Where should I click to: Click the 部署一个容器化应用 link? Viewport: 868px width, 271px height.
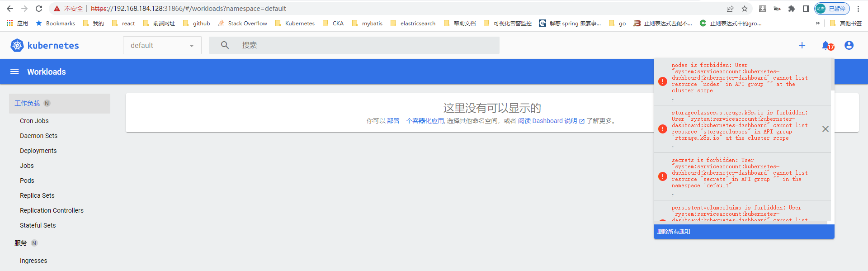coord(415,121)
